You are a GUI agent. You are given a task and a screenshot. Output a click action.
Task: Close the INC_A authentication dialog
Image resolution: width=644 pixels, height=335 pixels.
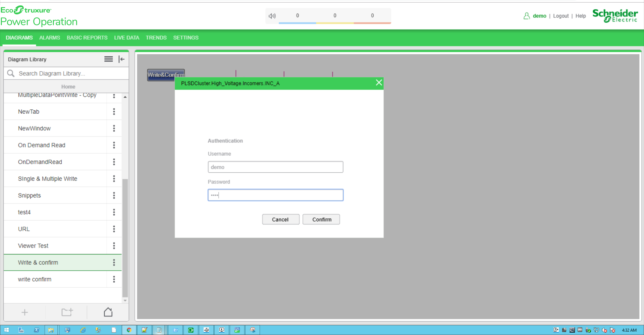point(379,82)
